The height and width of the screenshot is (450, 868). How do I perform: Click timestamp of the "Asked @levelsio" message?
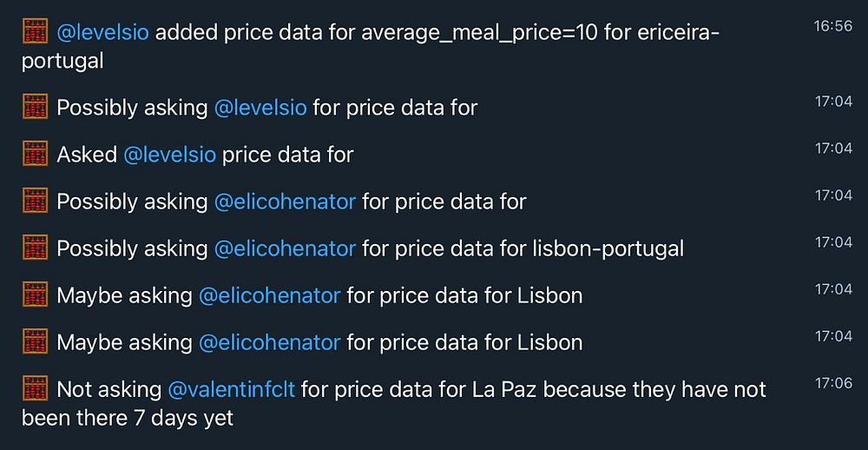(x=833, y=149)
